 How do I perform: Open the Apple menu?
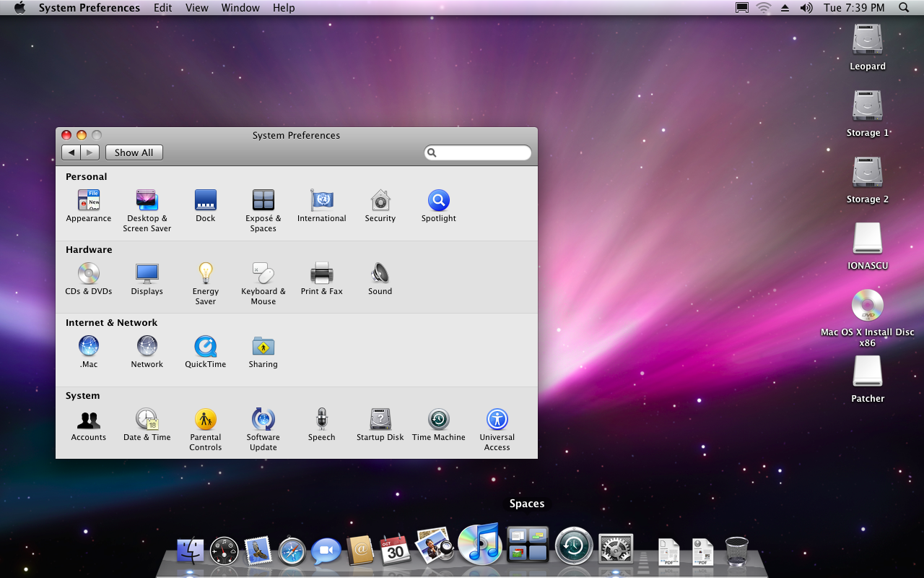[19, 8]
